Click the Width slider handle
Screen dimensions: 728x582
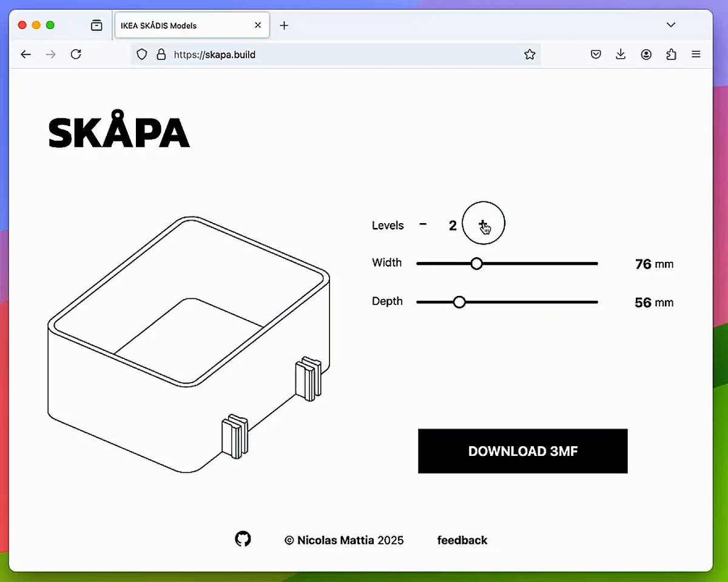tap(477, 264)
